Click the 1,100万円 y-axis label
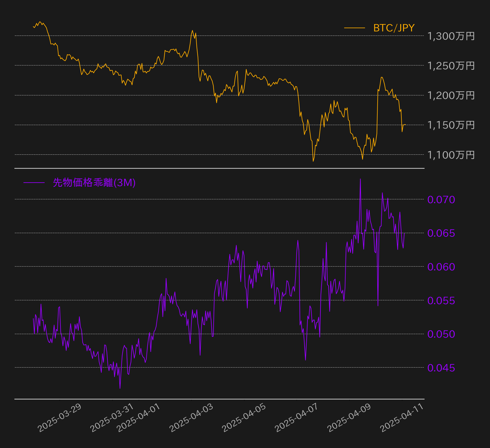490x448 pixels. pos(451,155)
